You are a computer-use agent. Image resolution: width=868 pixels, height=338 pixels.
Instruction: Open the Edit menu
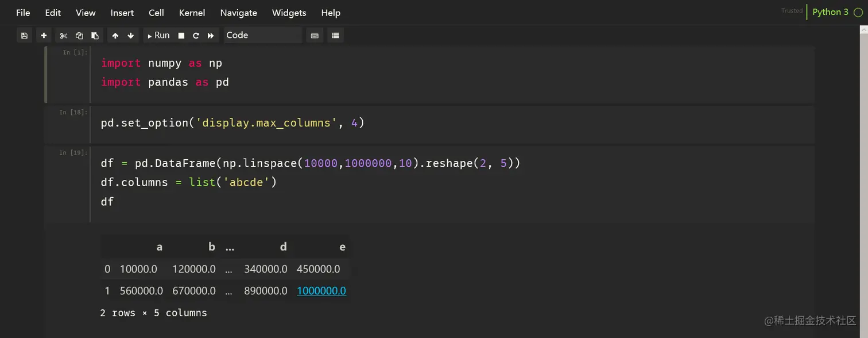(53, 13)
